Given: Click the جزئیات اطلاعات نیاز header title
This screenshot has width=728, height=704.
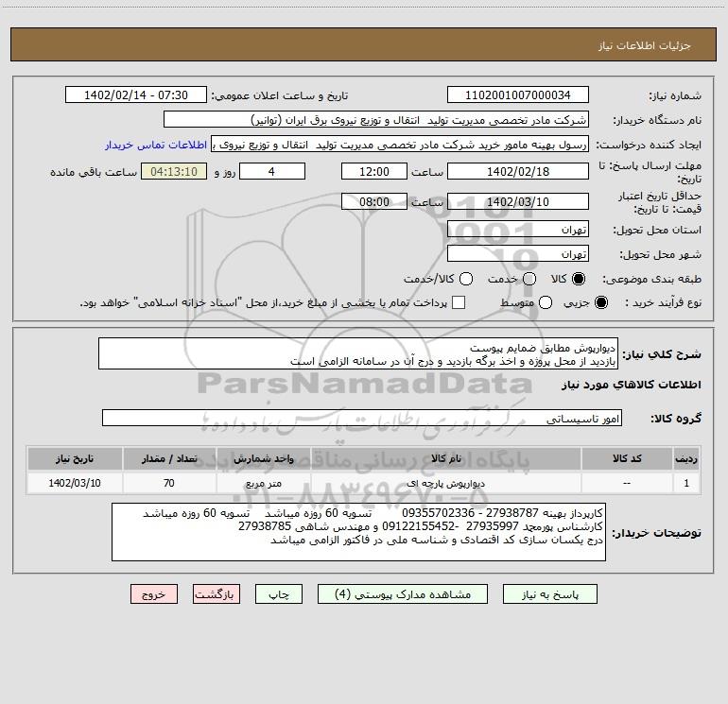Looking at the screenshot, I should click(644, 45).
